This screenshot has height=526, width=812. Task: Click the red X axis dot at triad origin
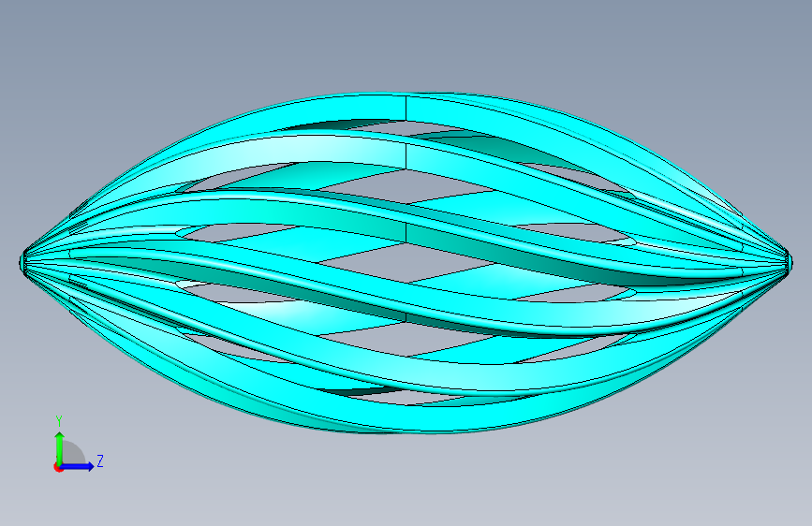click(x=58, y=467)
